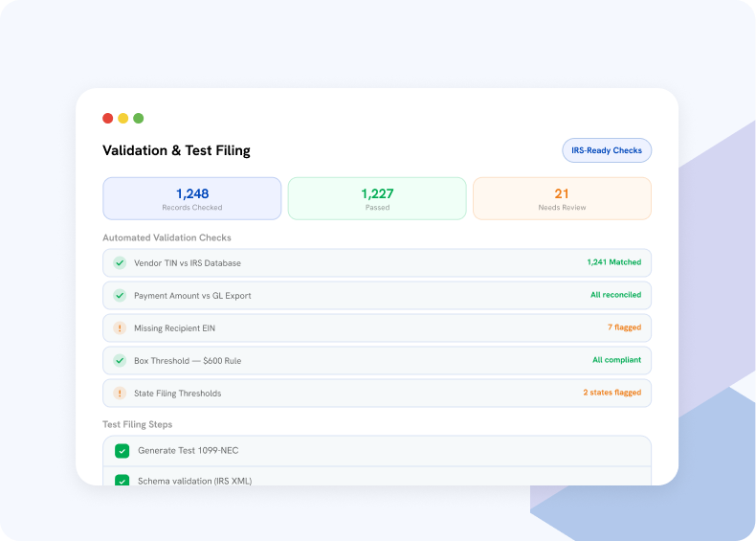Click the IRS-Ready Checks button

coord(607,150)
